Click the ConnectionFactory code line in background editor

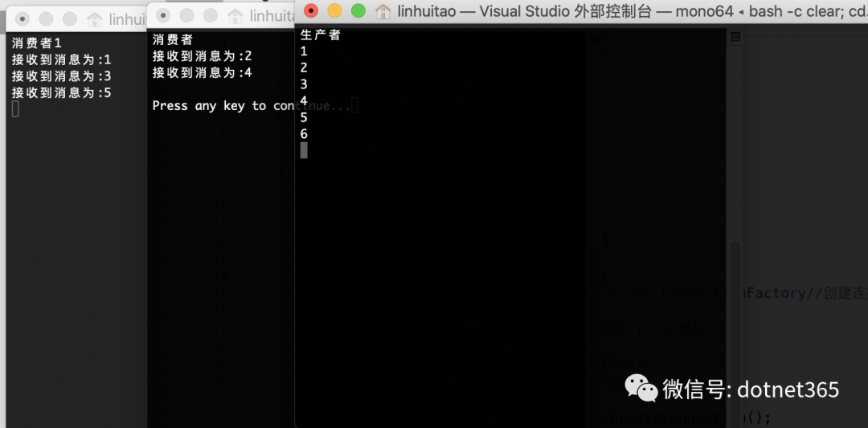pyautogui.click(x=738, y=293)
